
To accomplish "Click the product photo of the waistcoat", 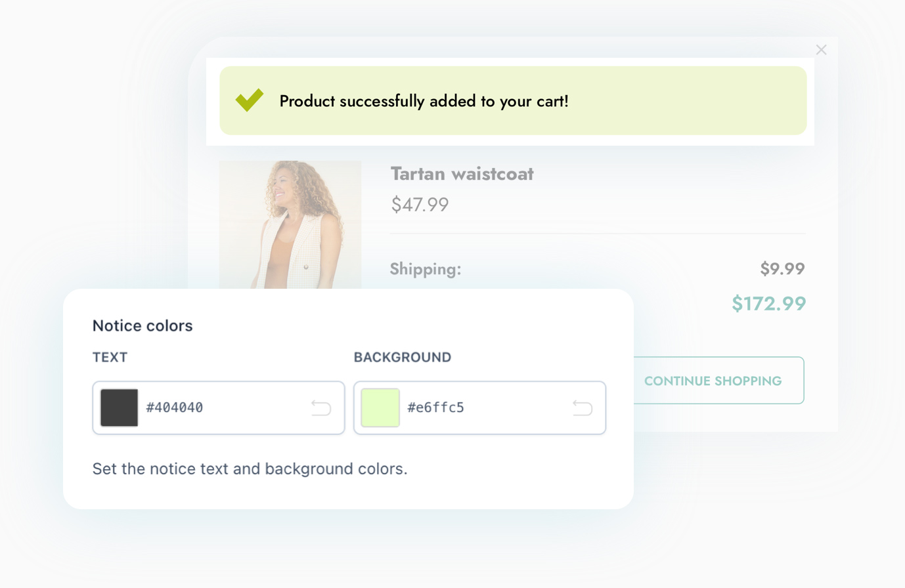I will [x=290, y=223].
